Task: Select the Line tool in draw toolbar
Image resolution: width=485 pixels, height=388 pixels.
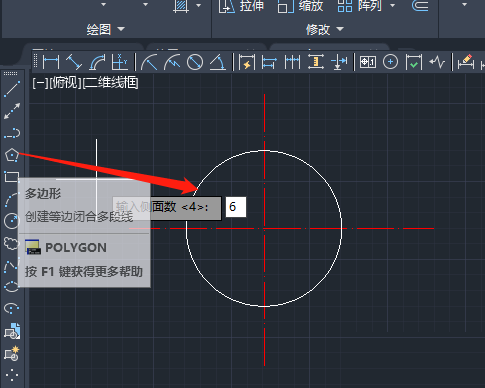Action: pyautogui.click(x=12, y=89)
